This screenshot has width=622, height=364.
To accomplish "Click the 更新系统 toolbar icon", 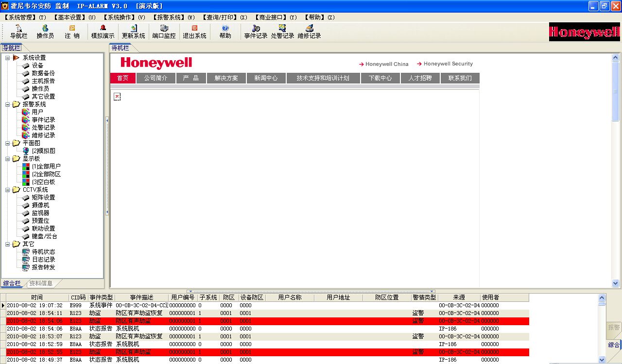I will coord(133,32).
